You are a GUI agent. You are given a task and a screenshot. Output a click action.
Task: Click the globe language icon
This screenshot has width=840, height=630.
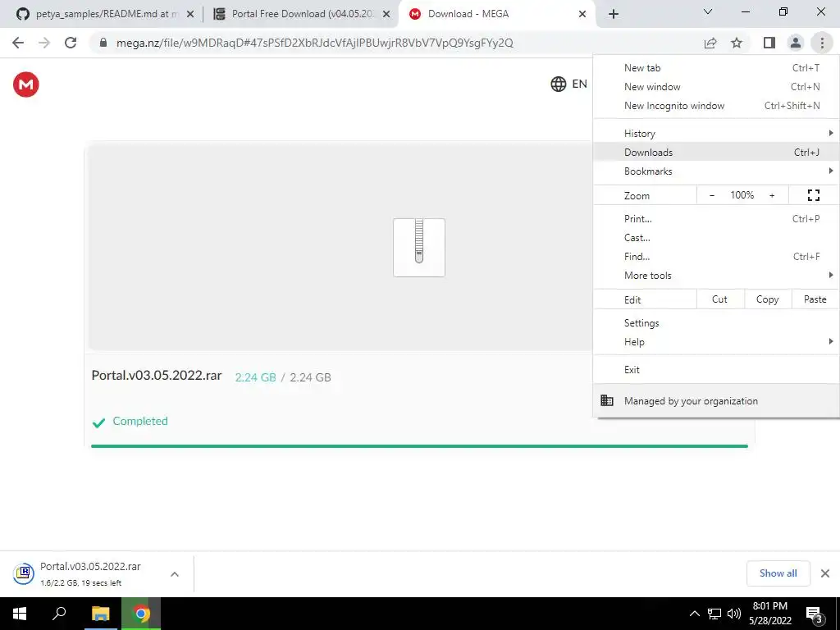point(558,84)
